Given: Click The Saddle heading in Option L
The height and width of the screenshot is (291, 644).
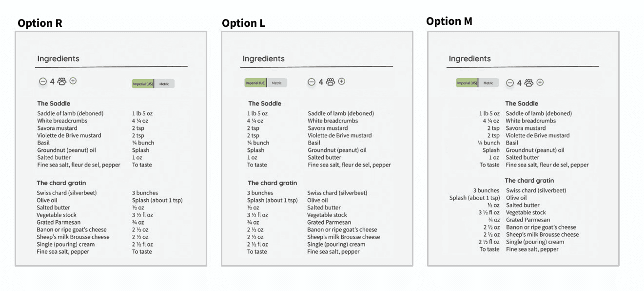Looking at the screenshot, I should (265, 104).
